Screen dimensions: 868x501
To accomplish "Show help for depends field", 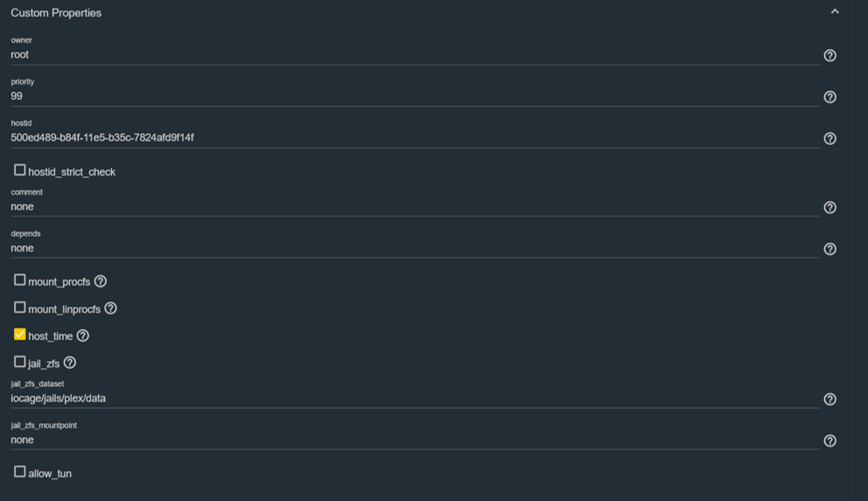I will coord(829,249).
